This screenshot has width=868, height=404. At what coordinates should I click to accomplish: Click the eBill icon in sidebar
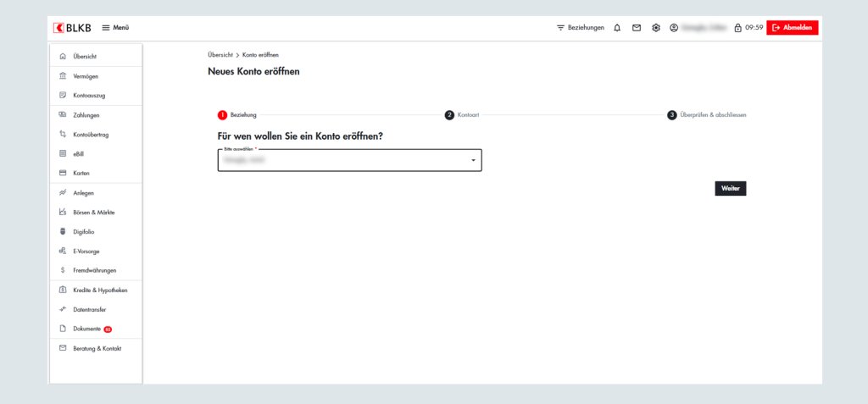(63, 154)
